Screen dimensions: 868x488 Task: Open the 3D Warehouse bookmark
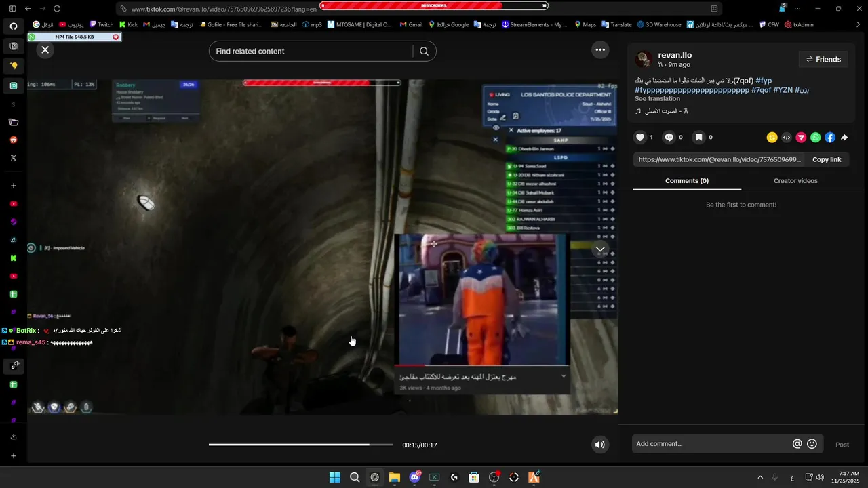click(658, 24)
